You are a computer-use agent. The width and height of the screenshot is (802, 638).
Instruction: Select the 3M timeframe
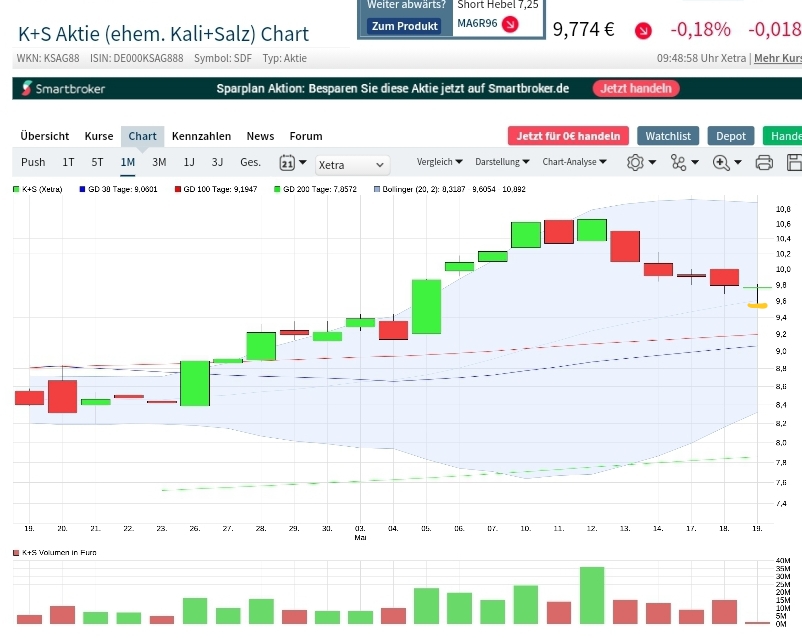(x=159, y=162)
